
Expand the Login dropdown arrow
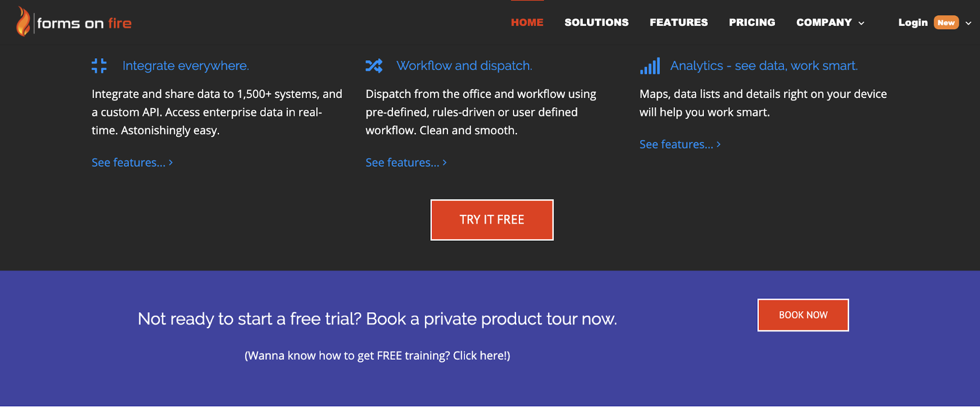click(x=968, y=23)
